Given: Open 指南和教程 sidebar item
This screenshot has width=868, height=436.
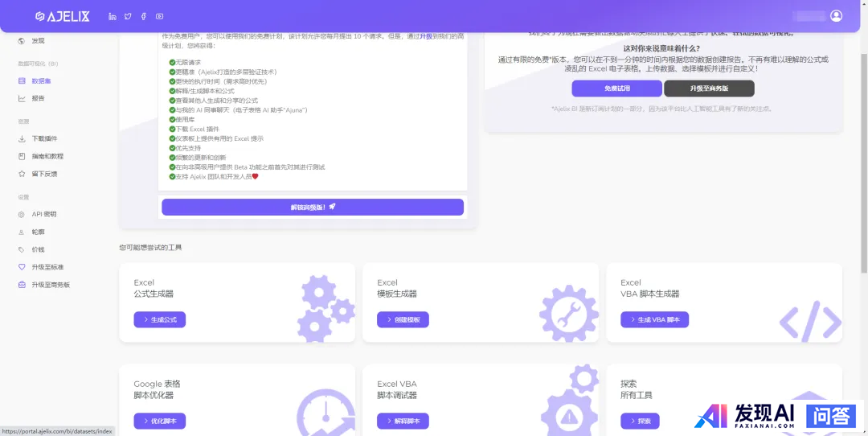Looking at the screenshot, I should 47,156.
